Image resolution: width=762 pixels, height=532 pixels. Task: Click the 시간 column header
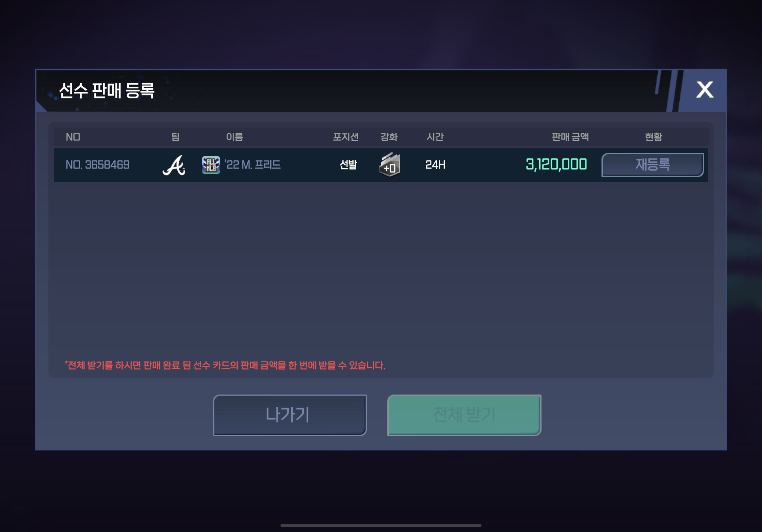[x=435, y=137]
